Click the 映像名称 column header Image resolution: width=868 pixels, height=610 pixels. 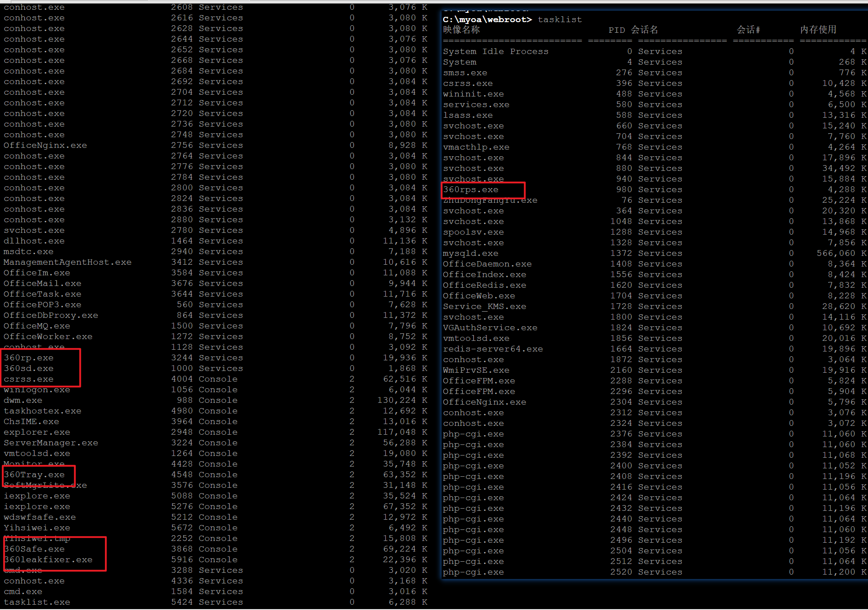pyautogui.click(x=461, y=30)
